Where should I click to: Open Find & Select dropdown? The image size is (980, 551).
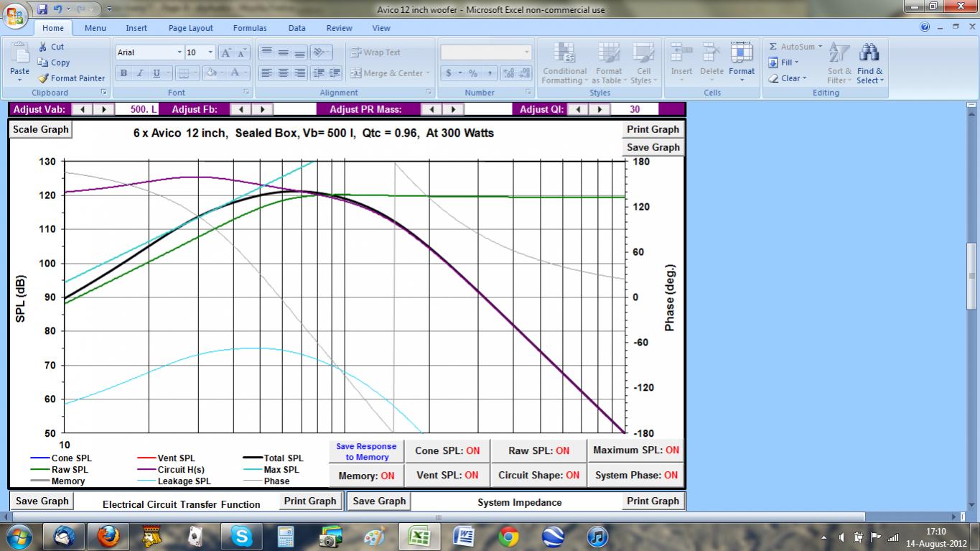pyautogui.click(x=869, y=63)
